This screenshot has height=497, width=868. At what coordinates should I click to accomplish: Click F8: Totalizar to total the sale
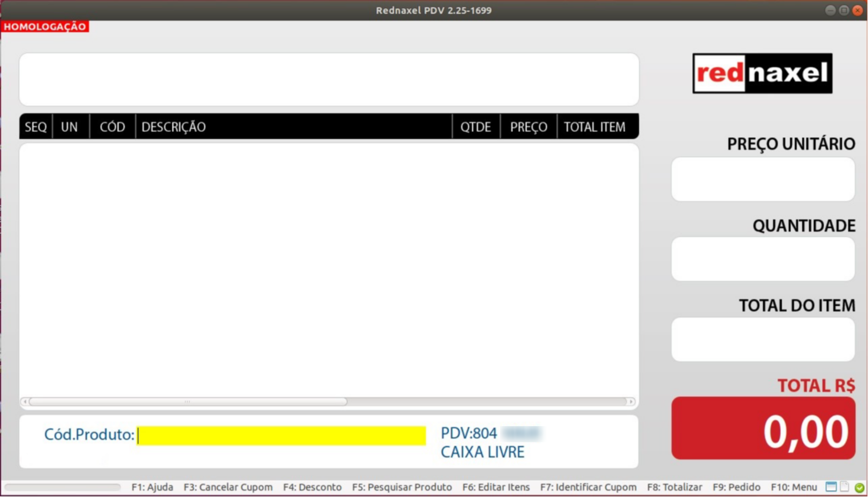(675, 487)
